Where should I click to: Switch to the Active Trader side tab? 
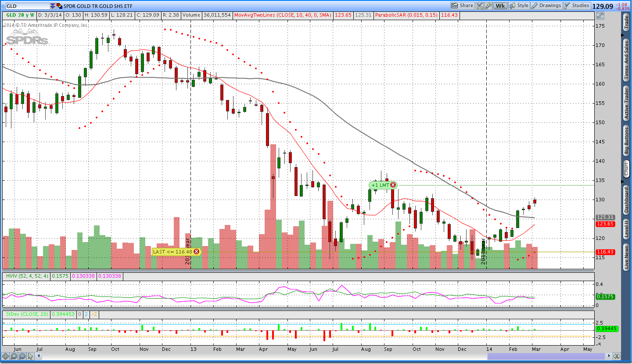(x=626, y=103)
